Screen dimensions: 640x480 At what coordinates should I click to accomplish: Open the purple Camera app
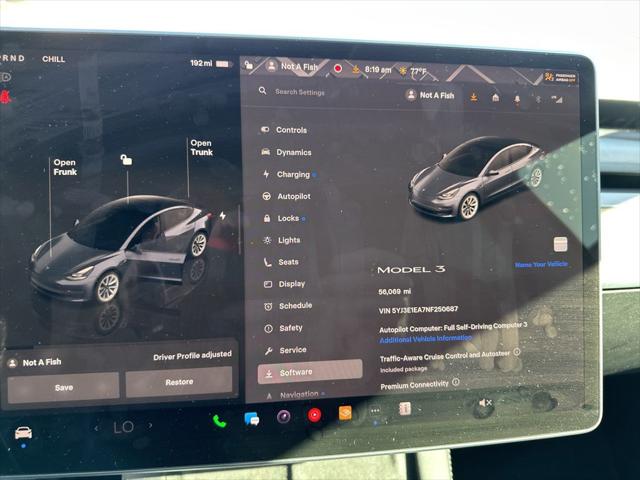tap(283, 416)
